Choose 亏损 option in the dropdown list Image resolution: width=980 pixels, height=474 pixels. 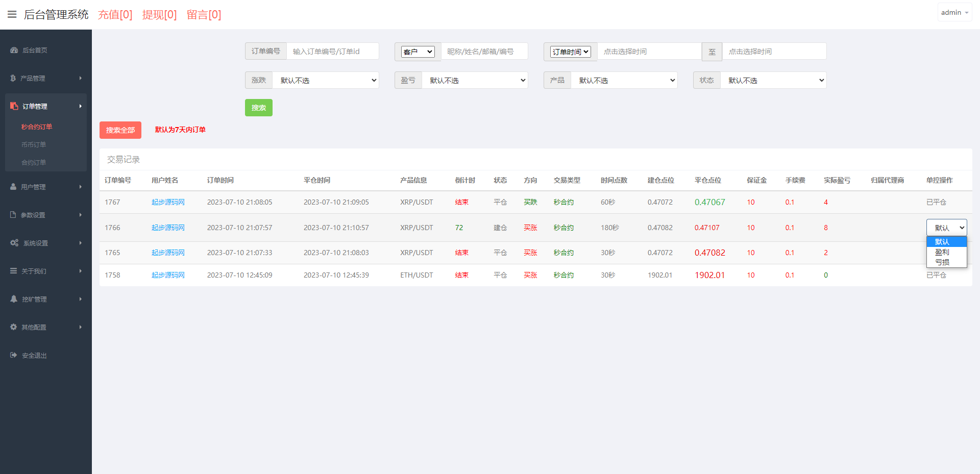(942, 262)
